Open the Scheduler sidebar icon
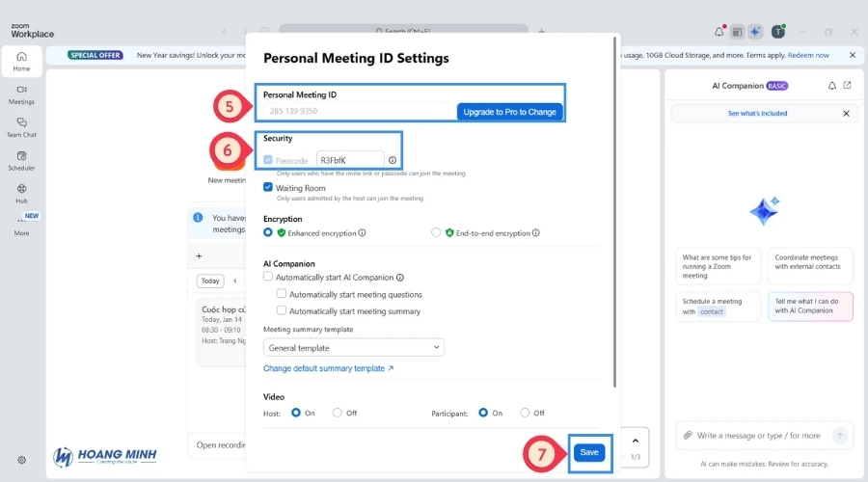The height and width of the screenshot is (482, 868). pos(21,159)
